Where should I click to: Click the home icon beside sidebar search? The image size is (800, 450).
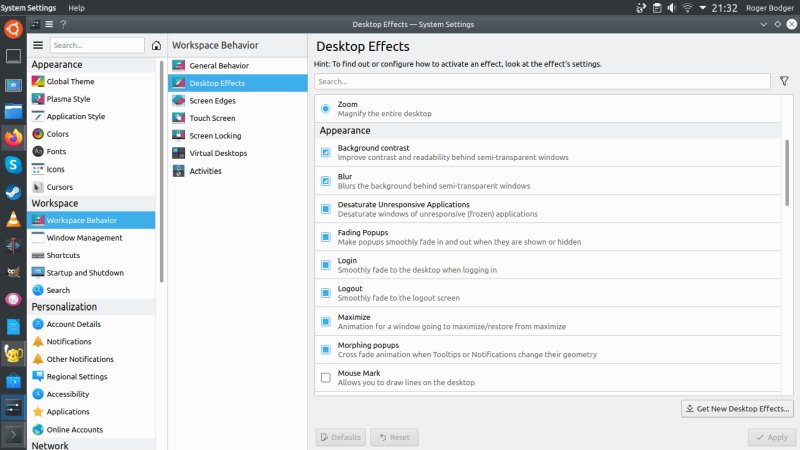pos(156,45)
